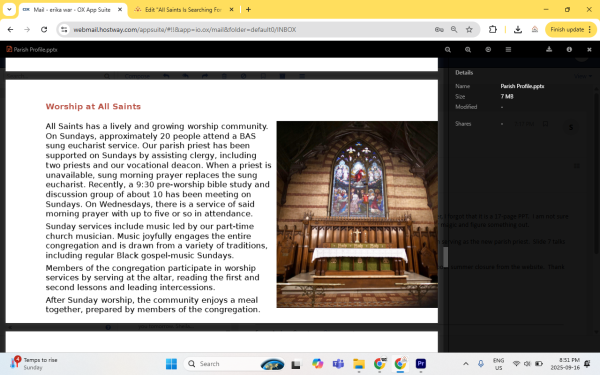The width and height of the screenshot is (600, 375).
Task: Open the volume control in the tray
Action: point(527,364)
